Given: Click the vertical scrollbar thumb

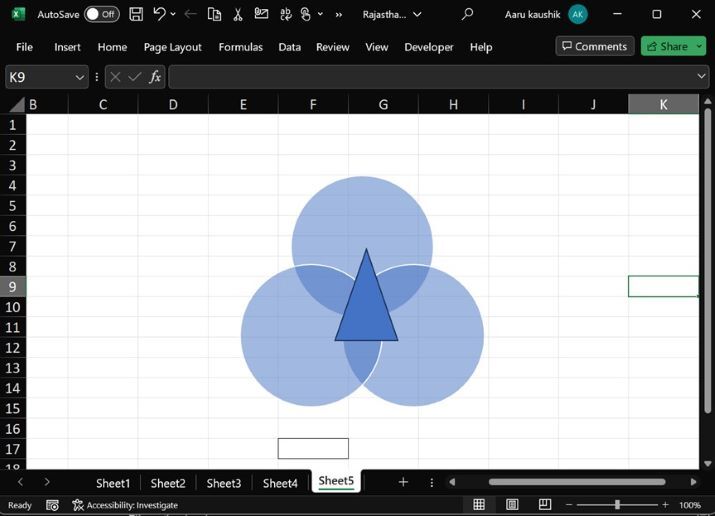Looking at the screenshot, I should 708,260.
